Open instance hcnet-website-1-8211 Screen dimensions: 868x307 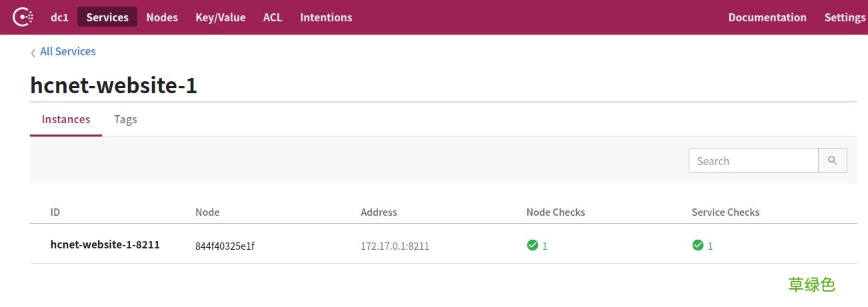pyautogui.click(x=105, y=244)
